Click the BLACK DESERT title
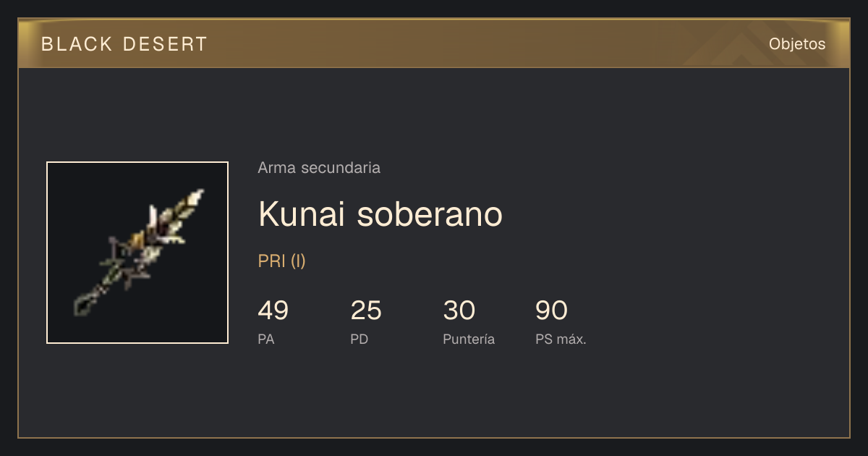The height and width of the screenshot is (456, 868). pyautogui.click(x=124, y=44)
